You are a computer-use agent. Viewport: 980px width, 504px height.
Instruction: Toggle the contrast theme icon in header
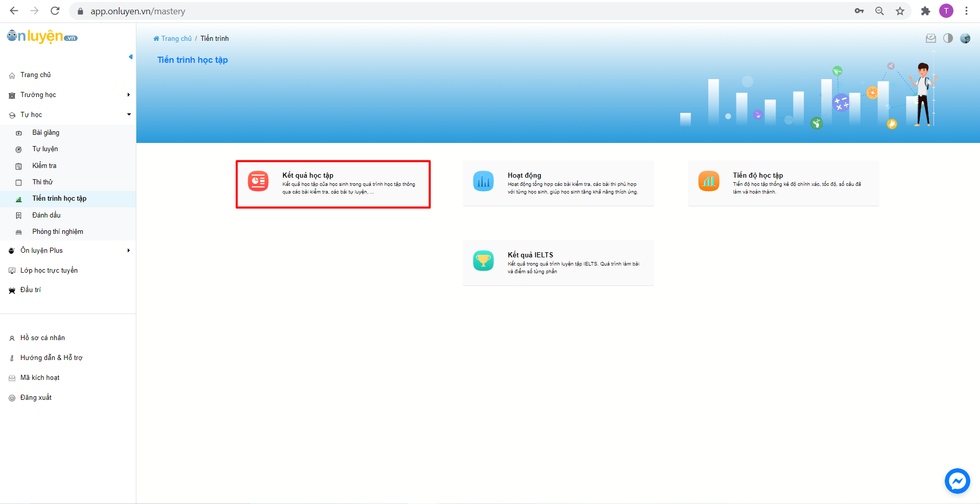(948, 38)
